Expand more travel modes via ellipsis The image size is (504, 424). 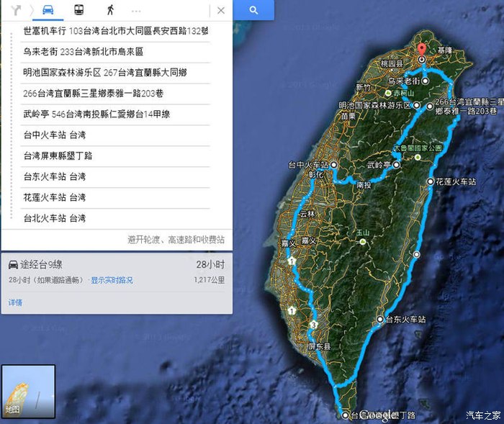click(x=136, y=11)
